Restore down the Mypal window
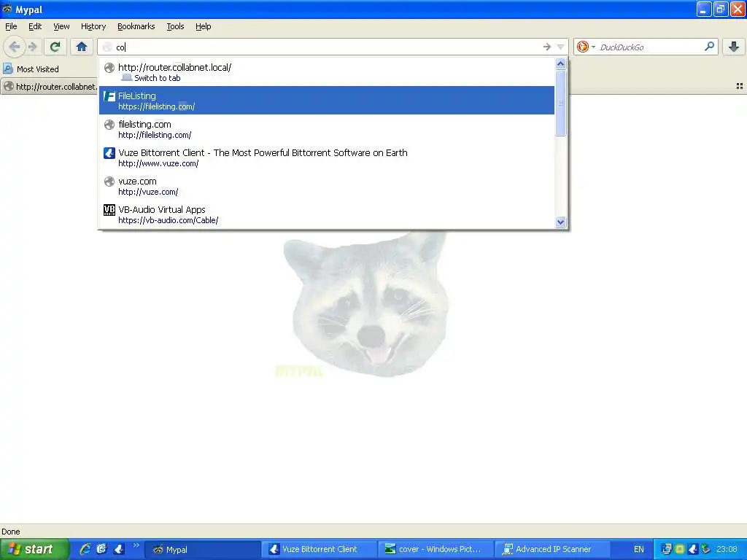747x560 pixels. click(x=721, y=9)
